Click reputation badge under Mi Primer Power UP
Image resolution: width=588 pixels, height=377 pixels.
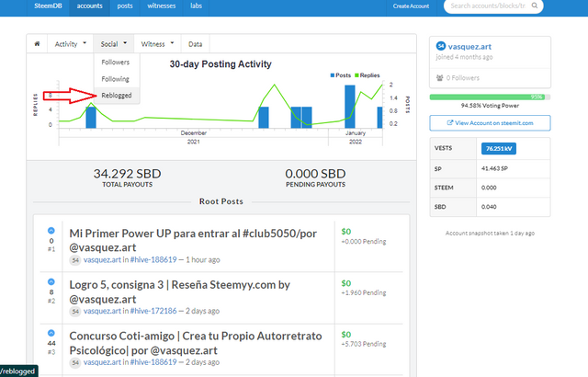point(75,260)
